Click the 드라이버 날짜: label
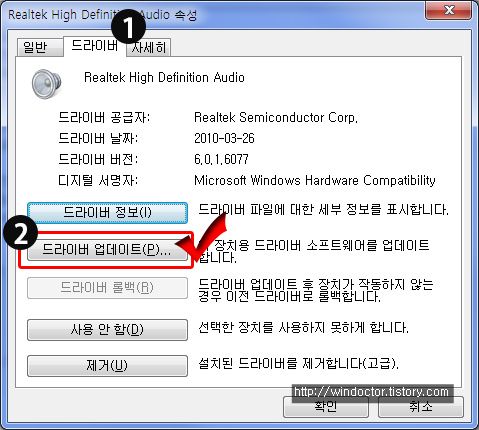Viewport: 479px width, 430px height. click(x=98, y=138)
